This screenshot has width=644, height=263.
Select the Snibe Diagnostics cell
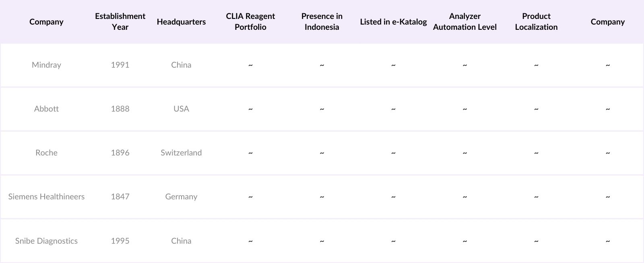click(x=46, y=241)
